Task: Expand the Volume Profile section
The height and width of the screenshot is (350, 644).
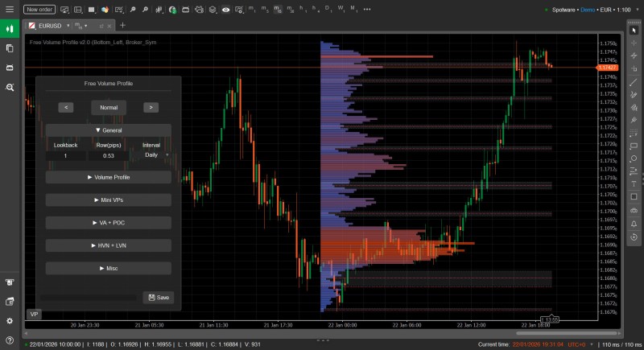Action: click(x=109, y=177)
